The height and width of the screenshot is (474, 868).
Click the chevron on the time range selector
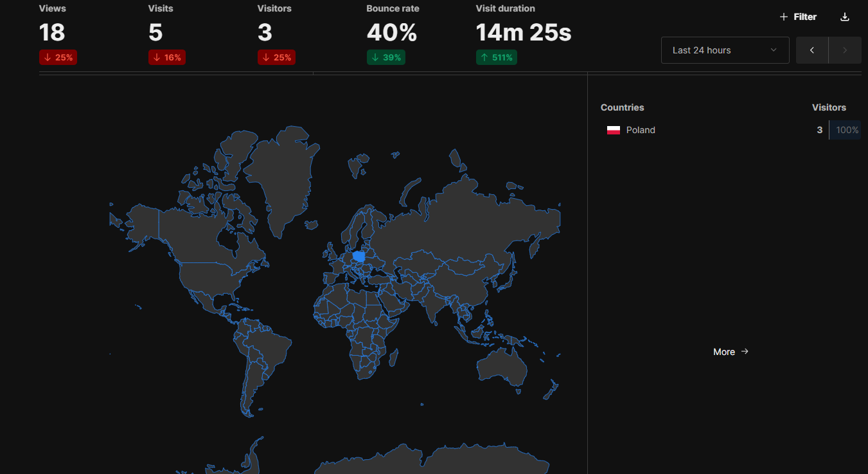click(774, 50)
